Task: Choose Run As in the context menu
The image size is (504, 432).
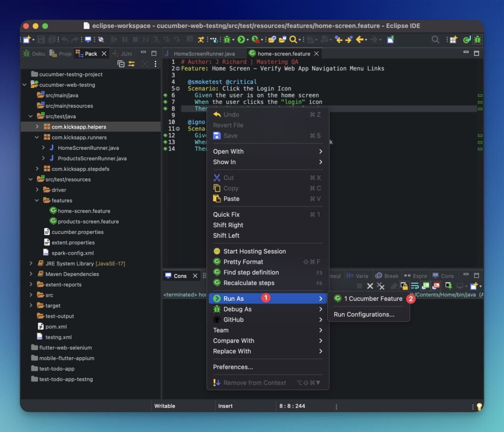Action: coord(267,299)
